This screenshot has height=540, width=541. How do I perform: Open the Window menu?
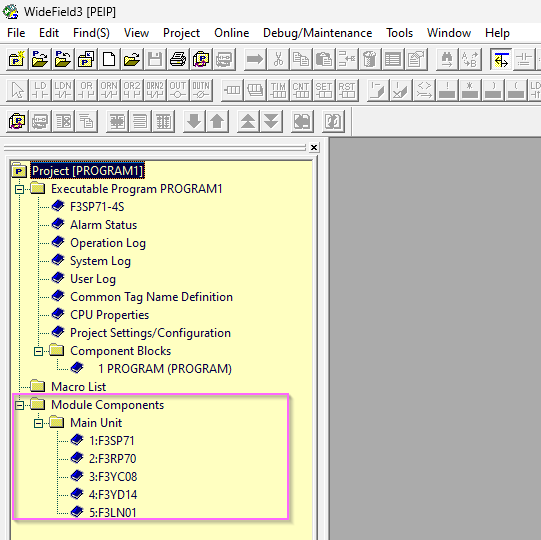click(449, 33)
